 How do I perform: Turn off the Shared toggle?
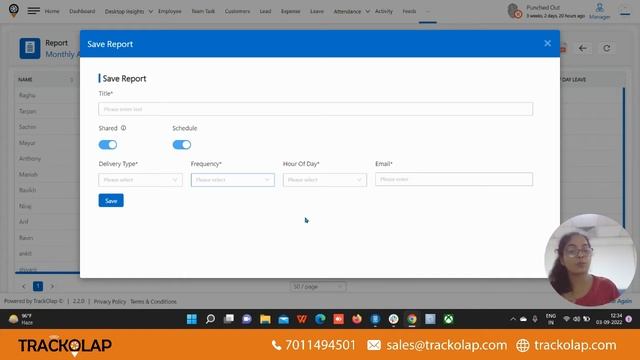[108, 144]
